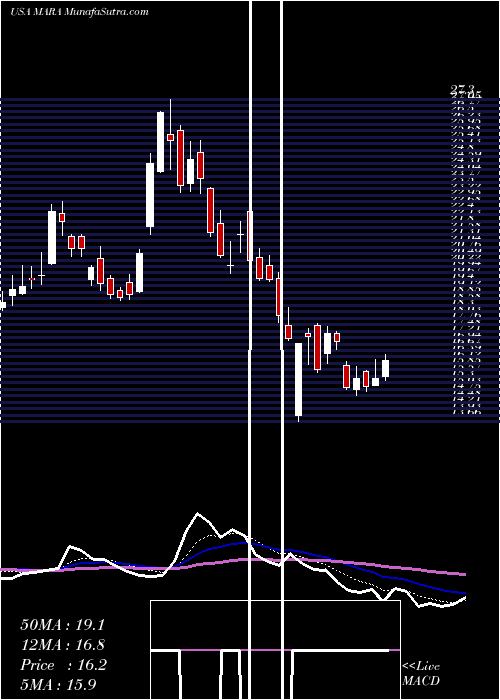Select the 50MA : 19.1 label
The image size is (500, 700).
click(62, 625)
